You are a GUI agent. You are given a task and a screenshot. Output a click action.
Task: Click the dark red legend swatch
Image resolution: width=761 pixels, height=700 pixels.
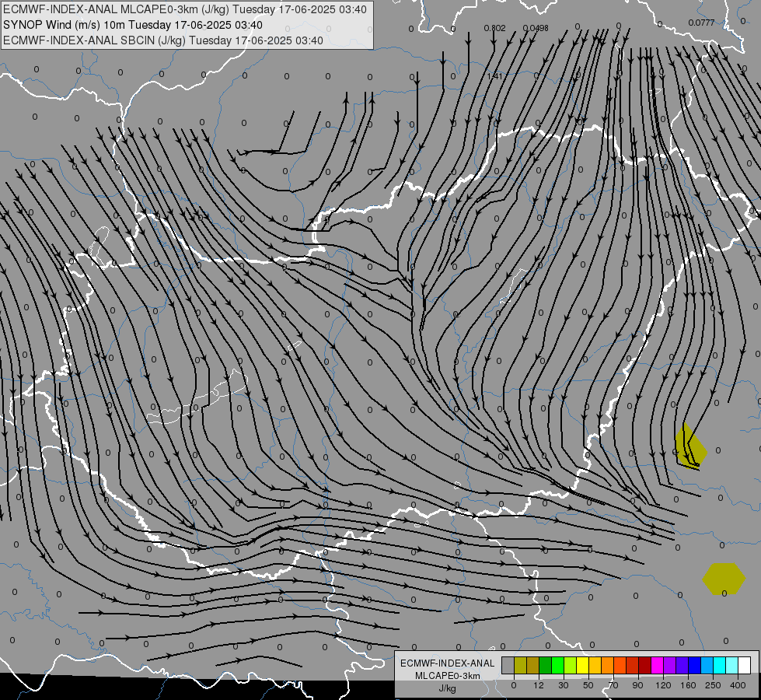tap(644, 666)
